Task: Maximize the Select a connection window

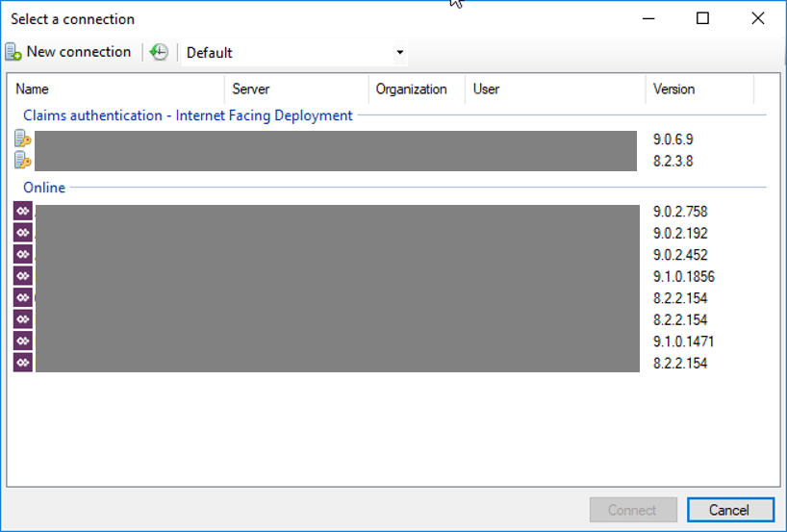Action: click(702, 18)
